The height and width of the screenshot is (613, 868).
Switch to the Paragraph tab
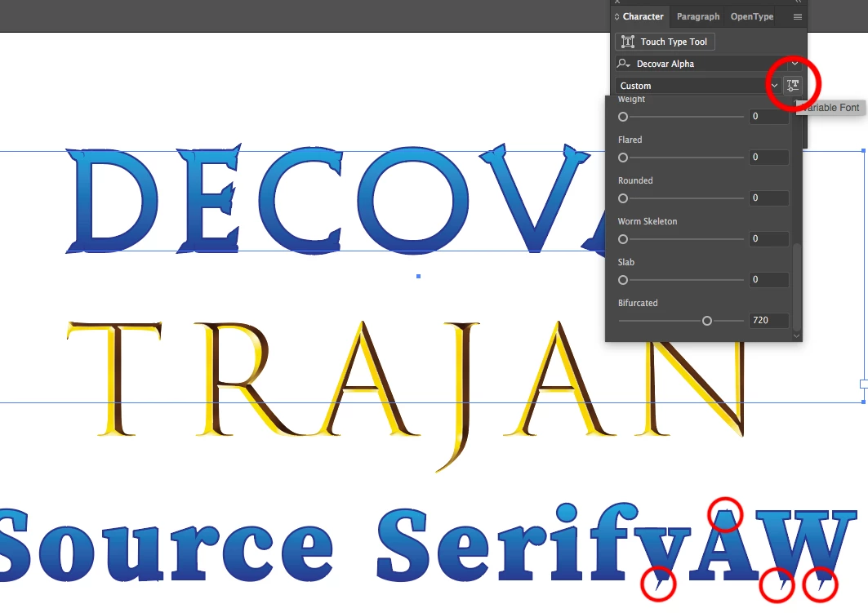pos(697,16)
